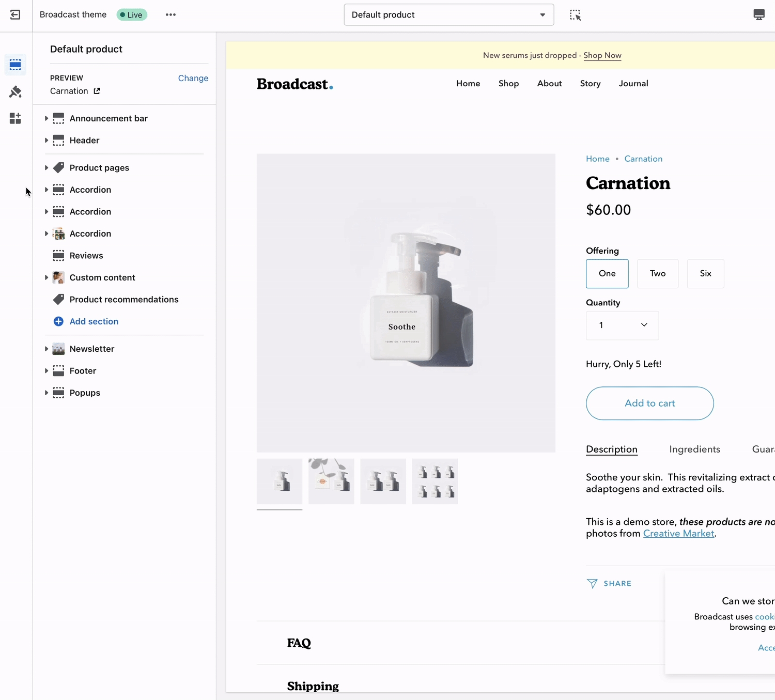
Task: Select the Two offering option
Action: [657, 274]
